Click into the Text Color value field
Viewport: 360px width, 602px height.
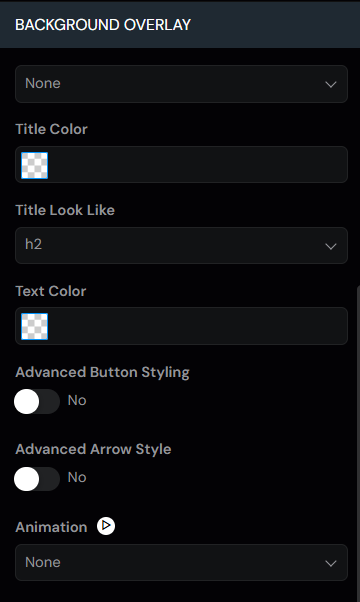(196, 326)
